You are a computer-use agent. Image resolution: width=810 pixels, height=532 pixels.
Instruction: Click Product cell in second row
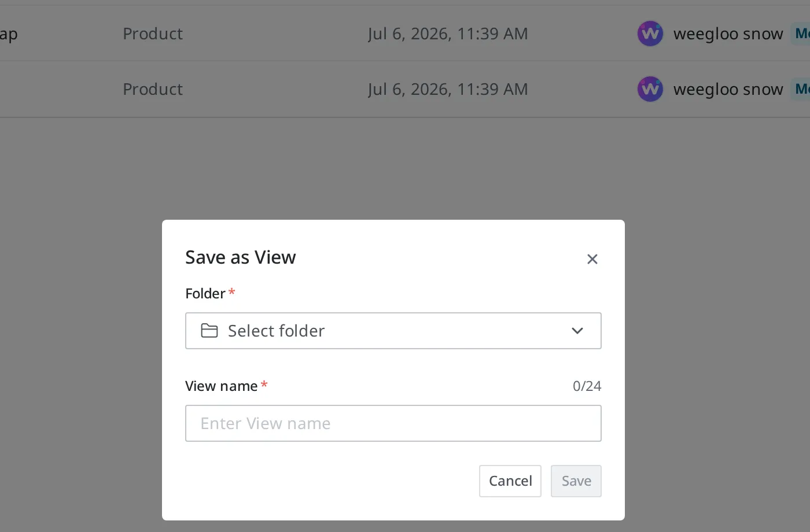click(153, 89)
